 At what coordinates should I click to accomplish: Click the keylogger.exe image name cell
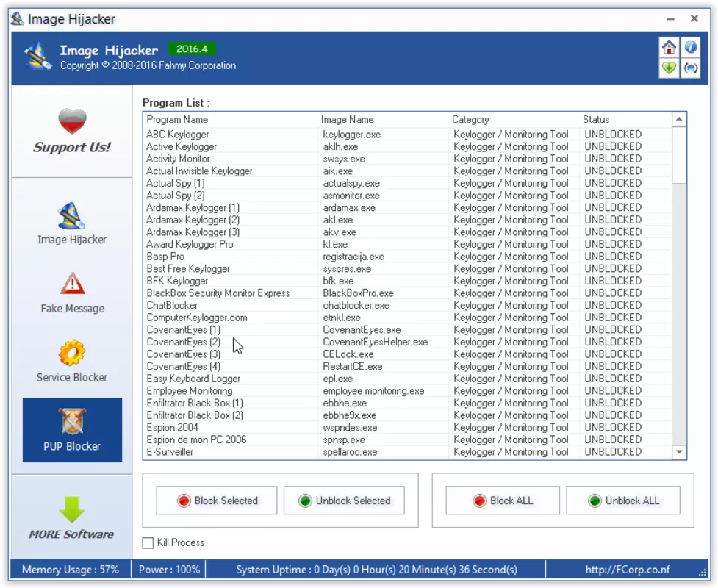352,135
